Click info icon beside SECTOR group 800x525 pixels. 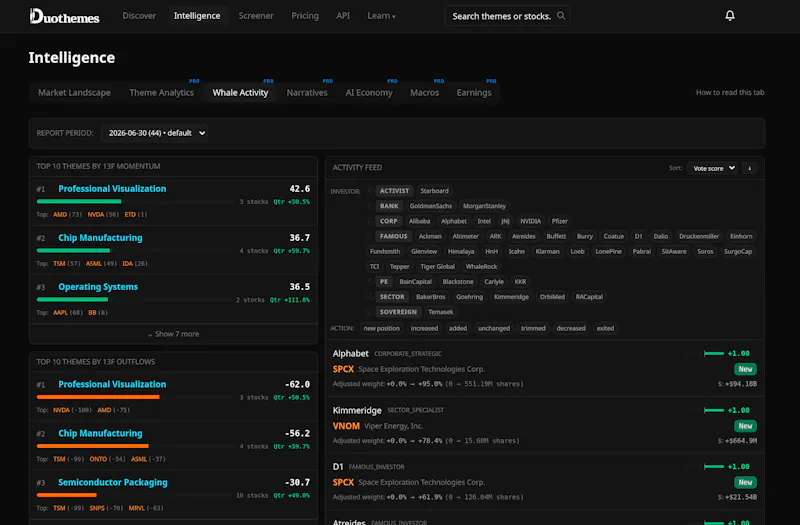370,297
